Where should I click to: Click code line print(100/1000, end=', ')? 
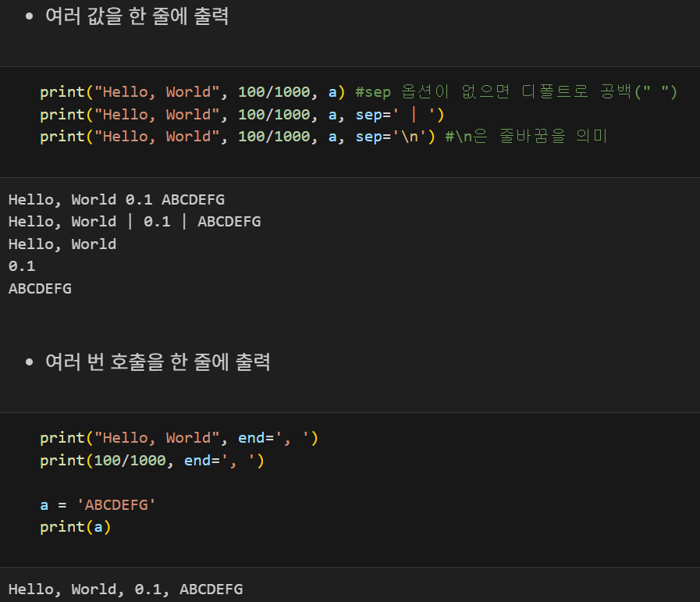pyautogui.click(x=152, y=461)
